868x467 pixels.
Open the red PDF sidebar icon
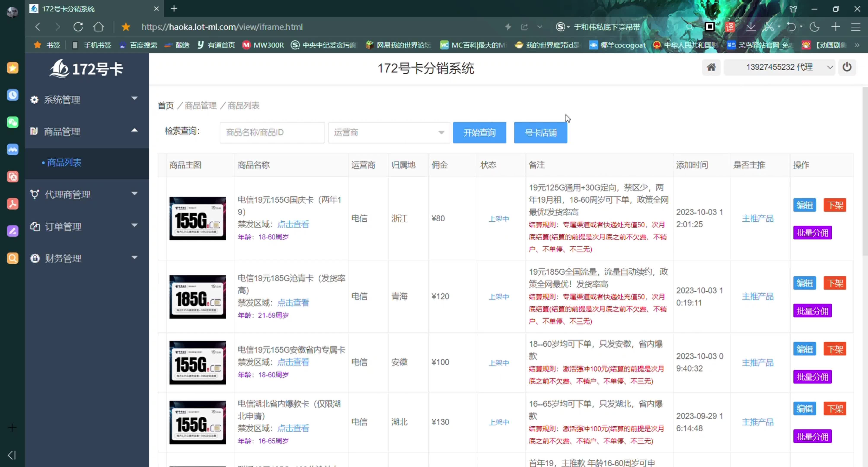click(x=13, y=204)
